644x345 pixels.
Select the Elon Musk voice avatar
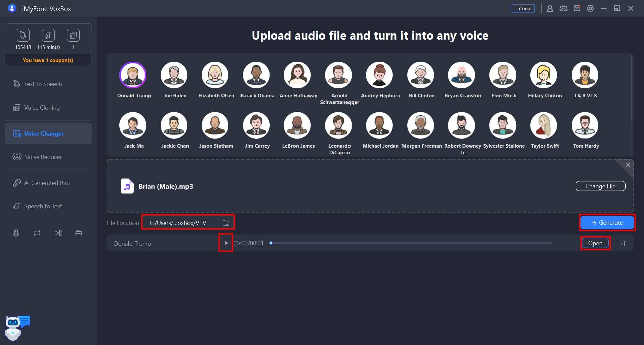click(503, 75)
